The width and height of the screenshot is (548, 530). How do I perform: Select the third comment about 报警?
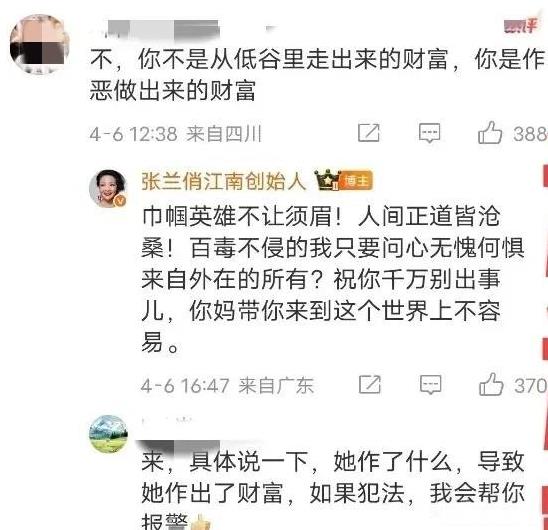click(x=333, y=490)
